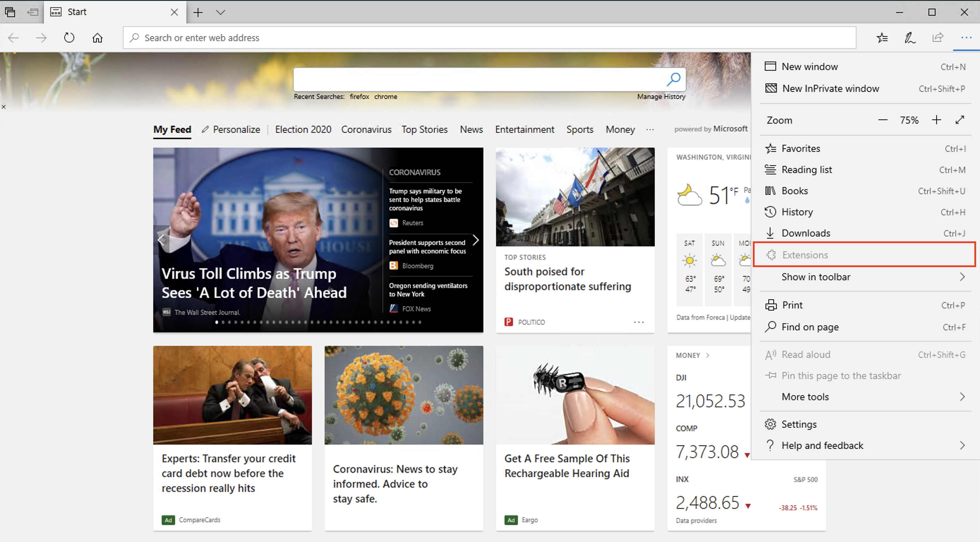Expand More tools submenu
980x542 pixels.
pos(865,397)
